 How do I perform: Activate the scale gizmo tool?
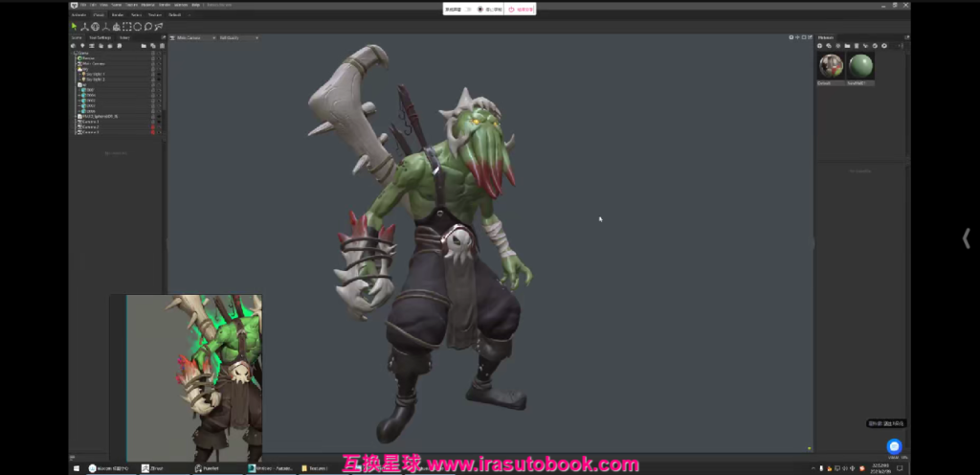(x=105, y=26)
